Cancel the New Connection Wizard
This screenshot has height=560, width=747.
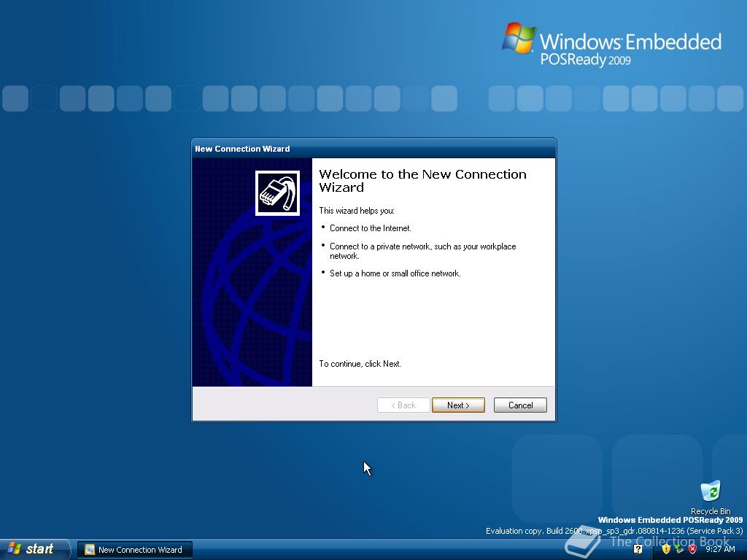point(519,405)
